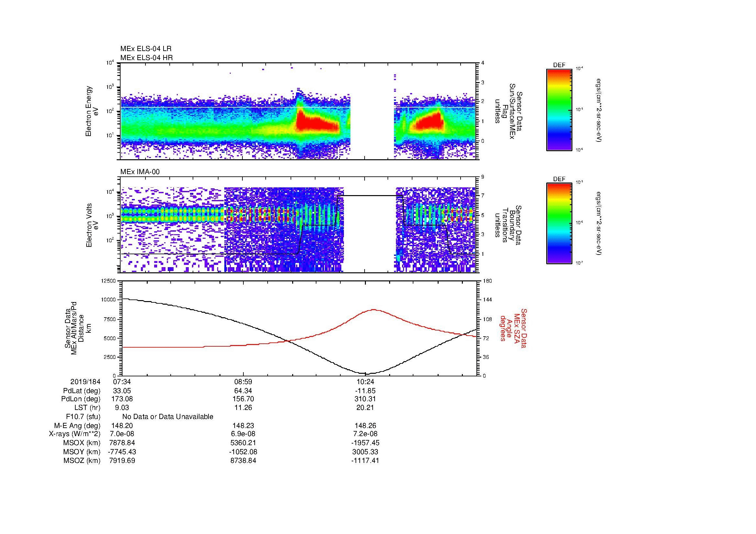756x534 pixels.
Task: Click MSOX value -1957.45
Action: pyautogui.click(x=365, y=443)
